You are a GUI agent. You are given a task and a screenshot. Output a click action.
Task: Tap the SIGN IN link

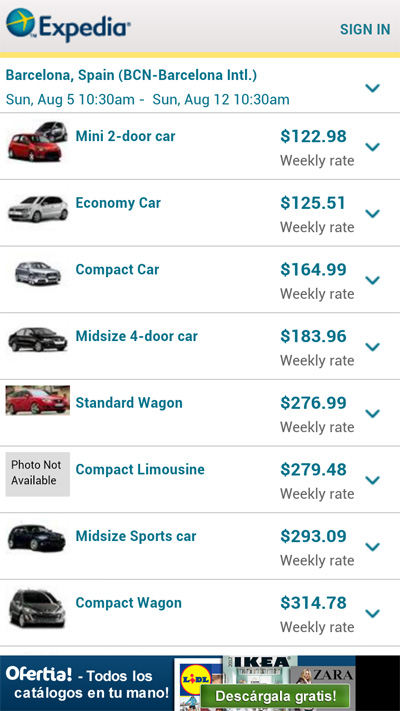coord(365,29)
